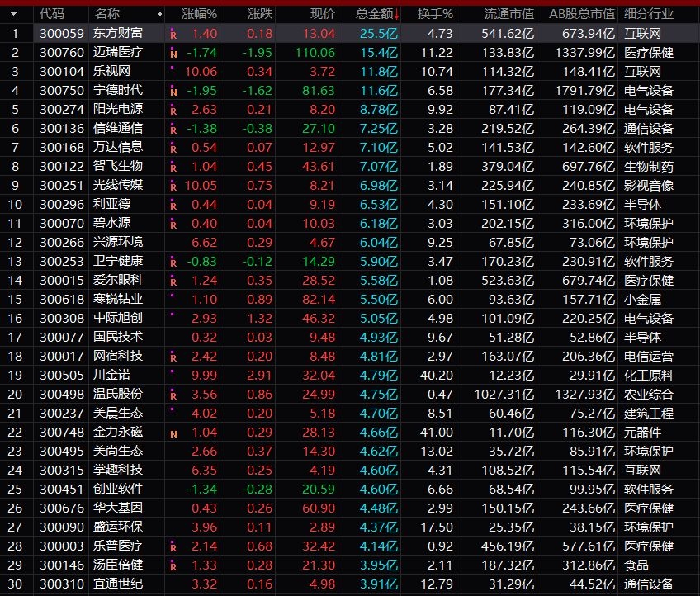The height and width of the screenshot is (596, 700).
Task: Click the R marker on the 汤臣倍健 row
Action: [x=173, y=566]
